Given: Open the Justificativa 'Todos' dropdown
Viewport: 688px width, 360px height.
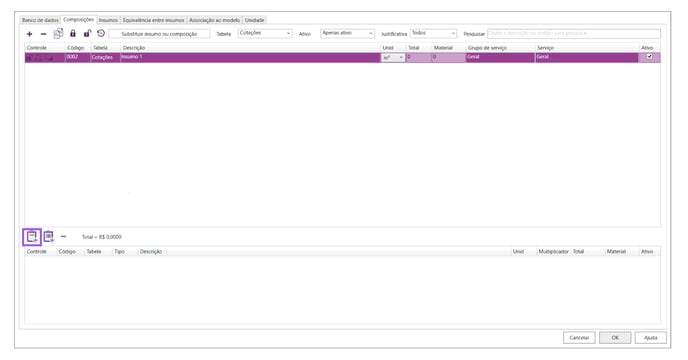Looking at the screenshot, I should point(433,33).
